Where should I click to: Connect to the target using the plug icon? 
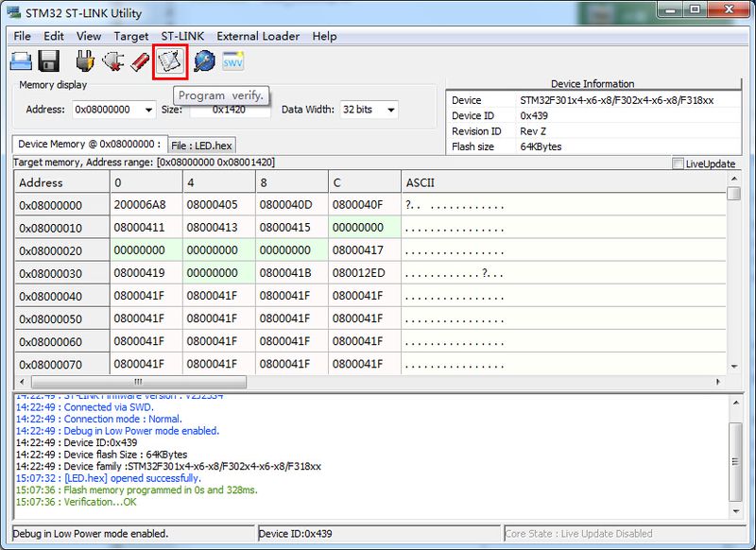pos(85,61)
